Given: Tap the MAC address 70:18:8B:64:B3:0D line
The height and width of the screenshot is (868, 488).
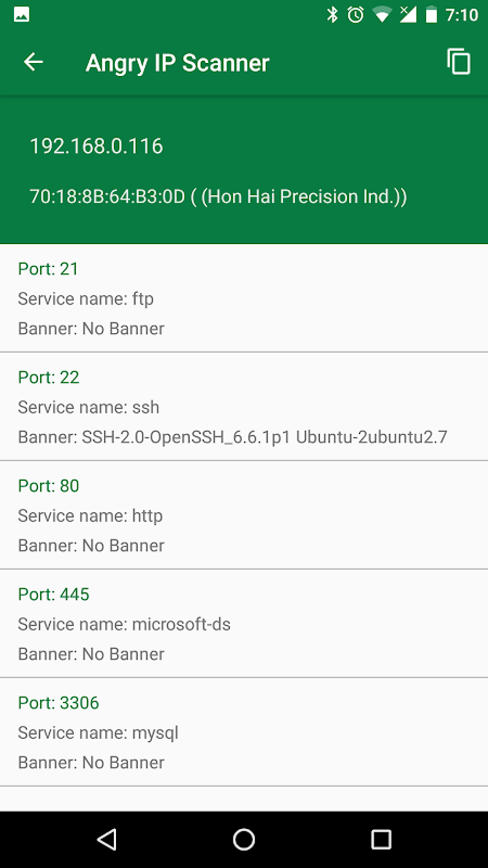Looking at the screenshot, I should point(218,196).
